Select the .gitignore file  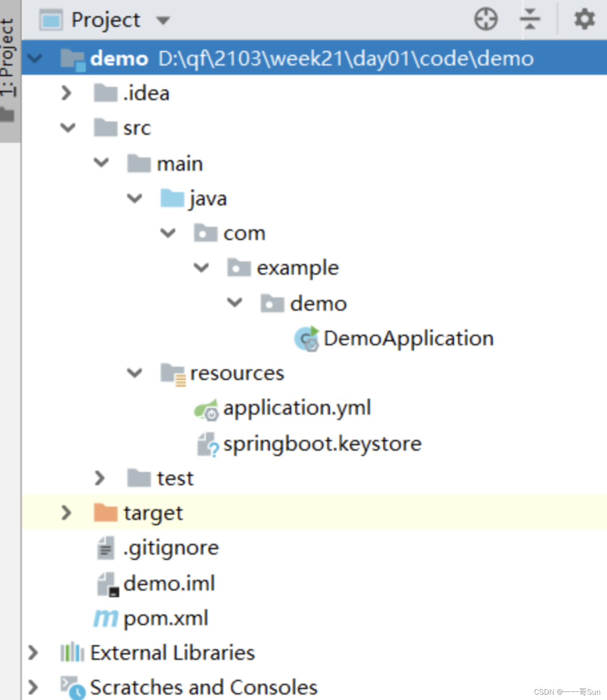pos(171,548)
